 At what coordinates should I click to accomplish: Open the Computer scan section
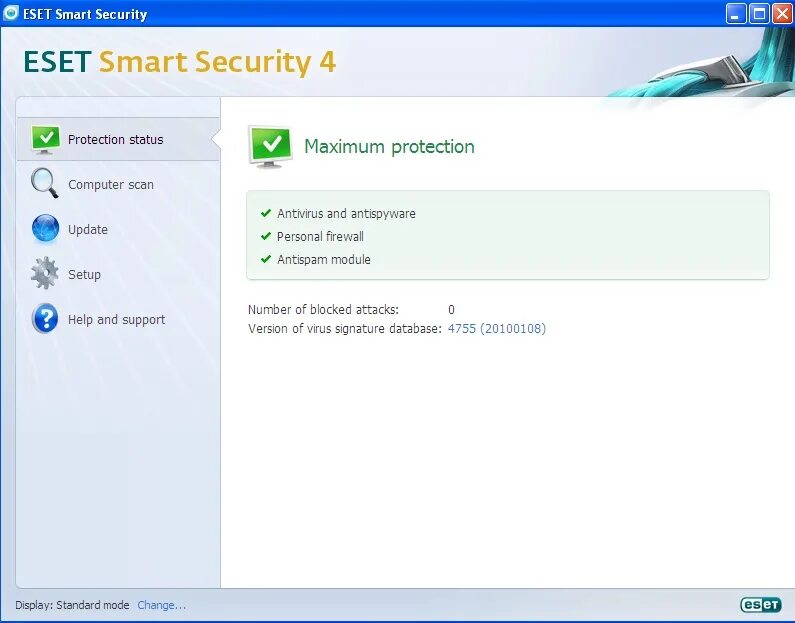(118, 184)
